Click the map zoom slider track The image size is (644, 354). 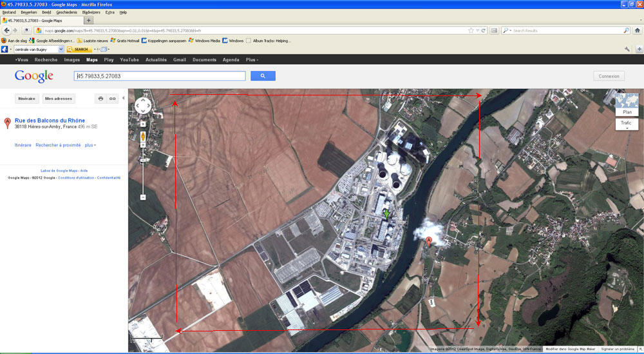[x=143, y=174]
